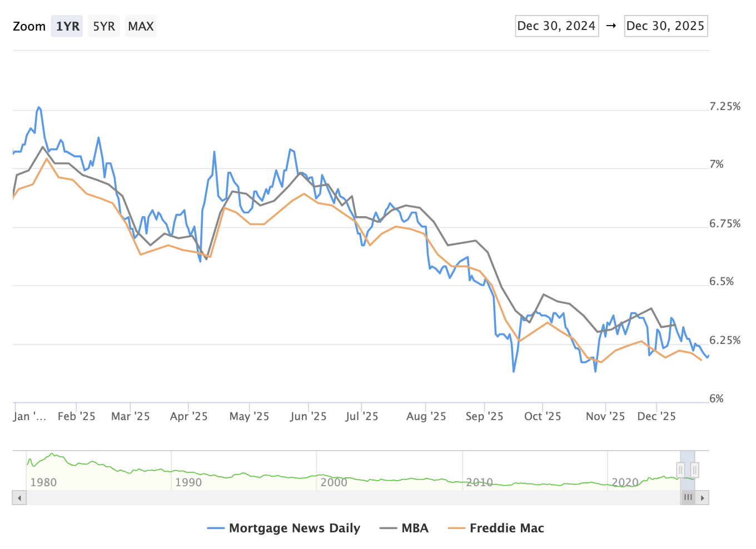
Task: Click 1990 in the navigator timeline
Action: pyautogui.click(x=188, y=482)
